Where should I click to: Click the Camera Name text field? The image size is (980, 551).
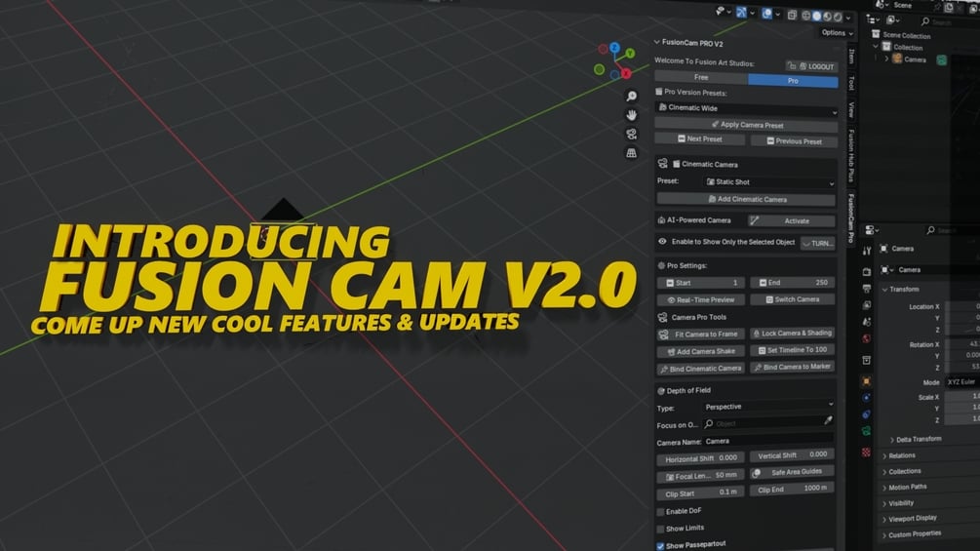point(768,441)
